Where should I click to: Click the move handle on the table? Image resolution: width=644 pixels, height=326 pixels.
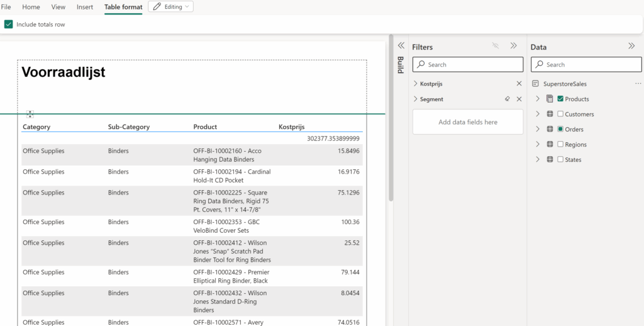(30, 114)
